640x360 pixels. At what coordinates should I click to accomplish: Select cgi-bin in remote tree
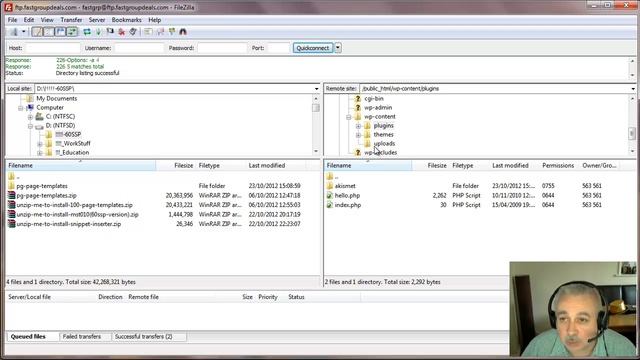(374, 98)
